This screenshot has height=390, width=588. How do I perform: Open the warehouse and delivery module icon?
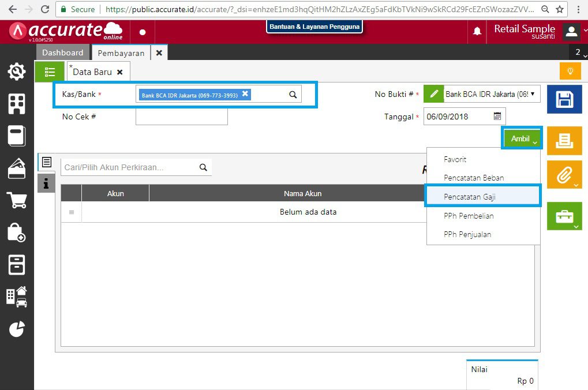(17, 295)
